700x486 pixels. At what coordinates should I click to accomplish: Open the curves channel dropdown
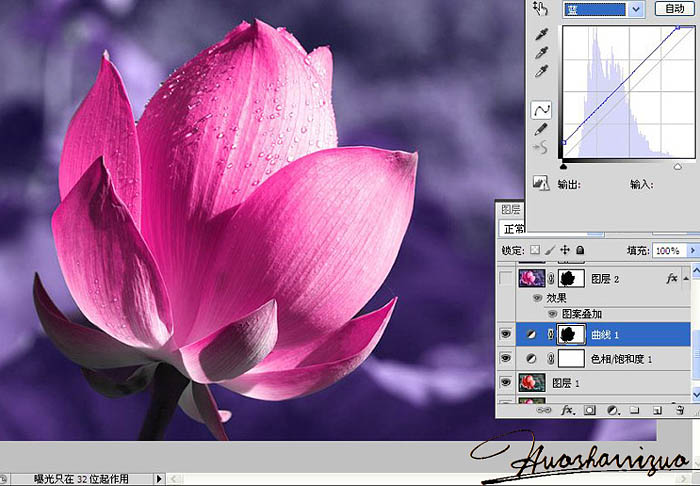[636, 9]
